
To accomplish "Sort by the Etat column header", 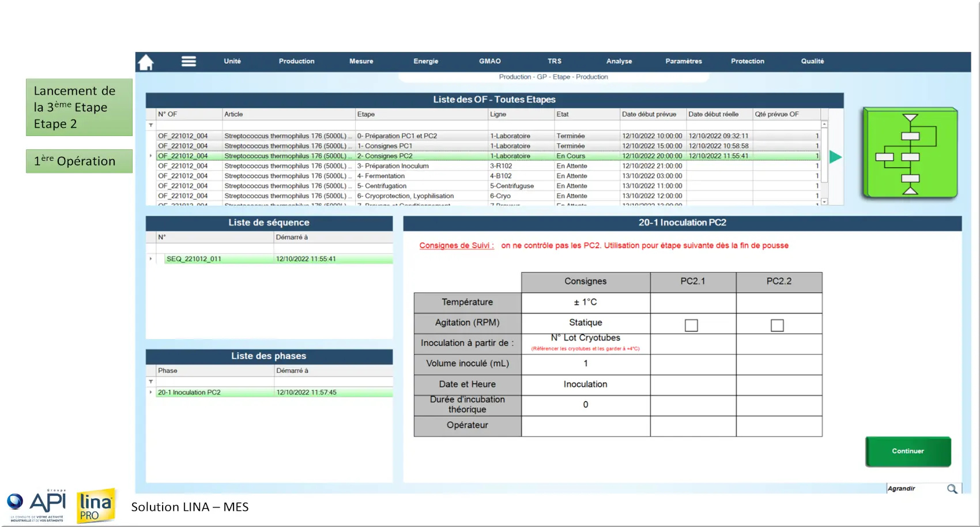I will 587,114.
